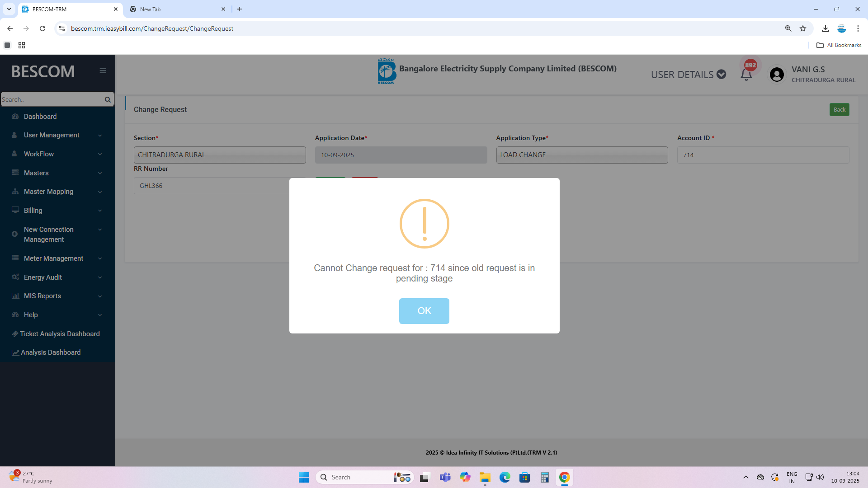The image size is (868, 488).
Task: Click the Account ID input field
Action: 763,155
